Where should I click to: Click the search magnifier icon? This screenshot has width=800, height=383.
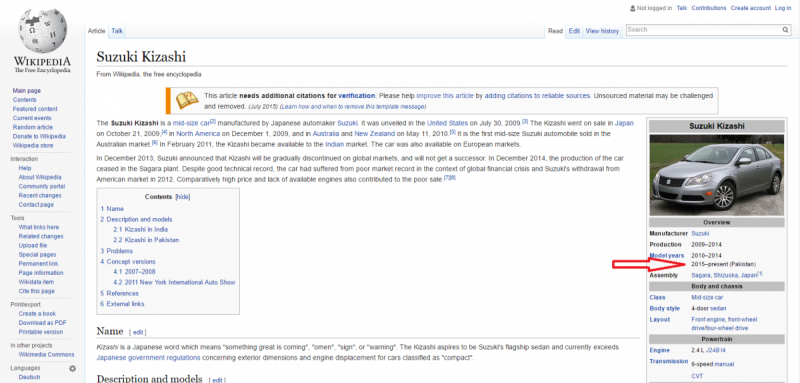pyautogui.click(x=786, y=30)
